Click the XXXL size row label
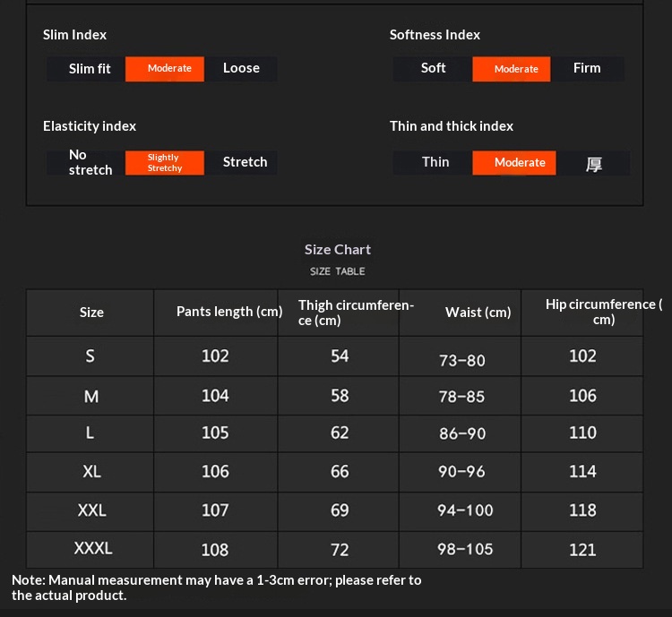672x617 pixels. [93, 548]
